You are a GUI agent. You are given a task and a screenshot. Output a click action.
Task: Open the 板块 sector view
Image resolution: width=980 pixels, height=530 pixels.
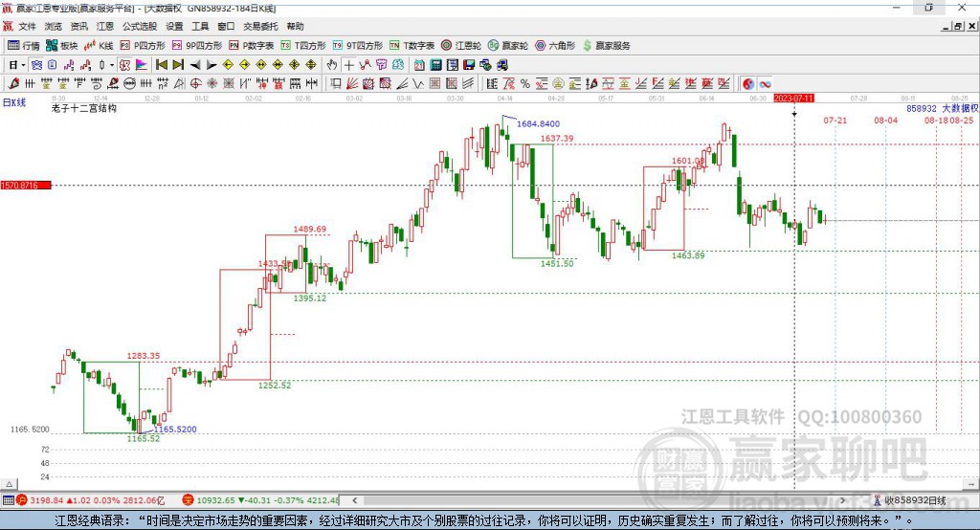tap(61, 46)
